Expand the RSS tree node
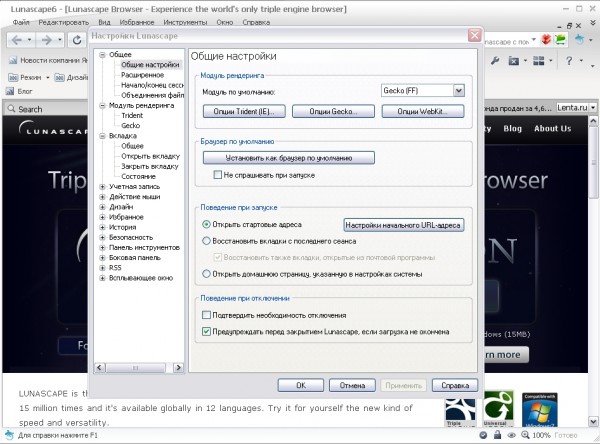 point(102,268)
